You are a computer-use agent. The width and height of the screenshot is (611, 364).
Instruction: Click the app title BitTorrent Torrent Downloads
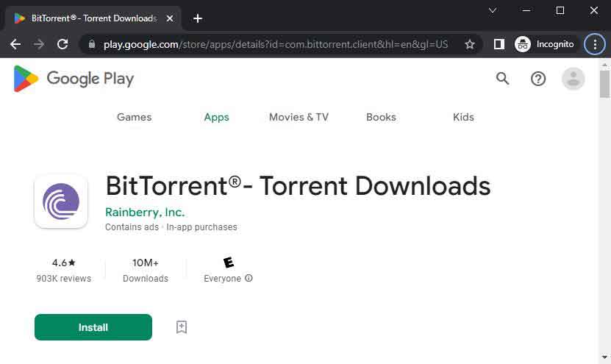(x=298, y=186)
